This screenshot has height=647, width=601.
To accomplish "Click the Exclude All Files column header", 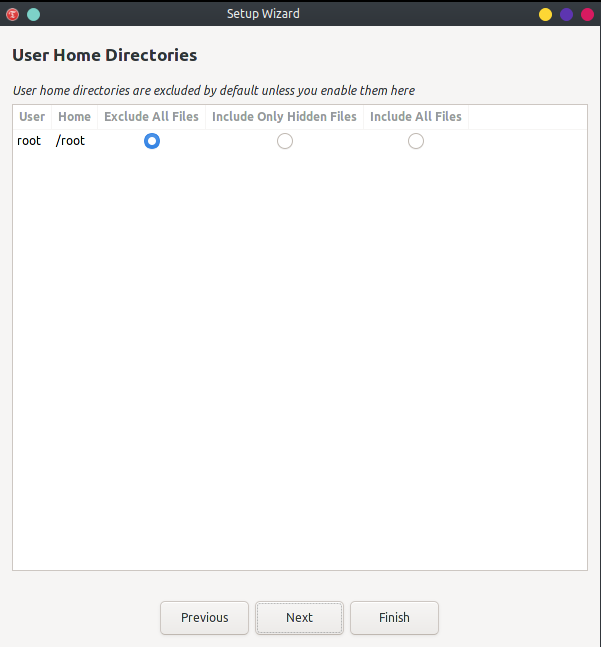I will (151, 117).
